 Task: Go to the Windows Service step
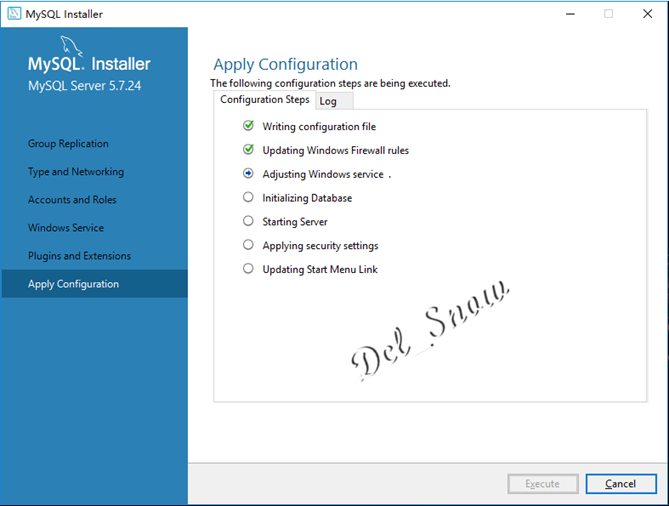pyautogui.click(x=66, y=228)
